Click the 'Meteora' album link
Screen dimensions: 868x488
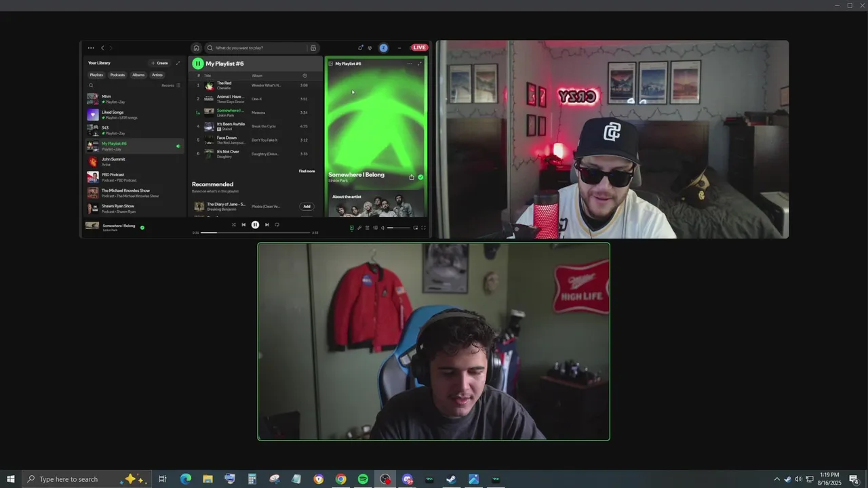point(258,113)
